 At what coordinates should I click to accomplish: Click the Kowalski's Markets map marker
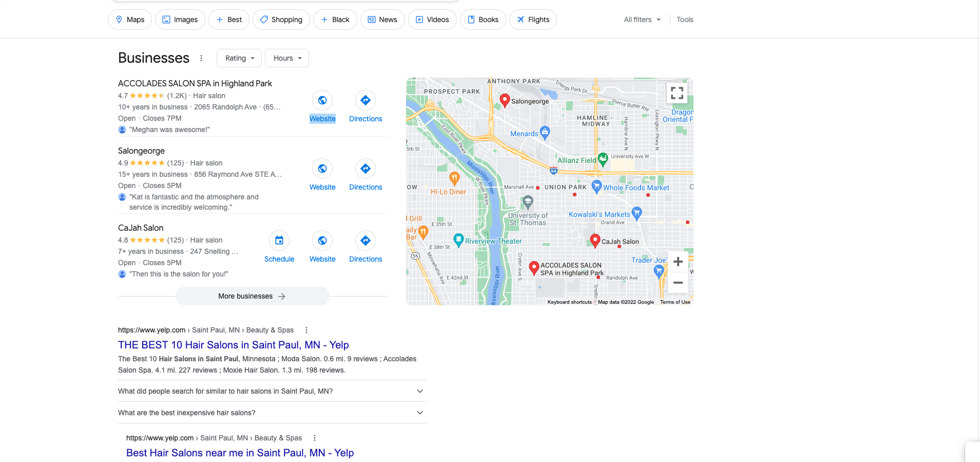click(x=637, y=213)
